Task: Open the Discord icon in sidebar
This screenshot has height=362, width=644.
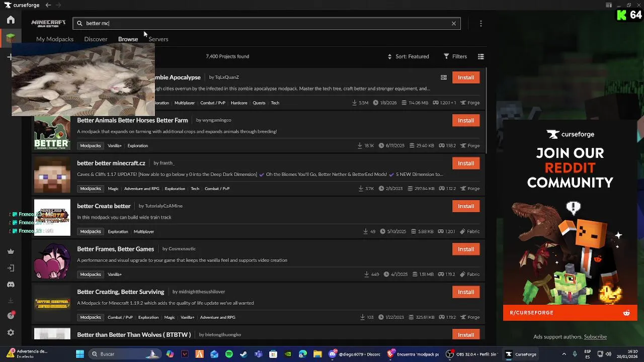Action: pos(11,285)
